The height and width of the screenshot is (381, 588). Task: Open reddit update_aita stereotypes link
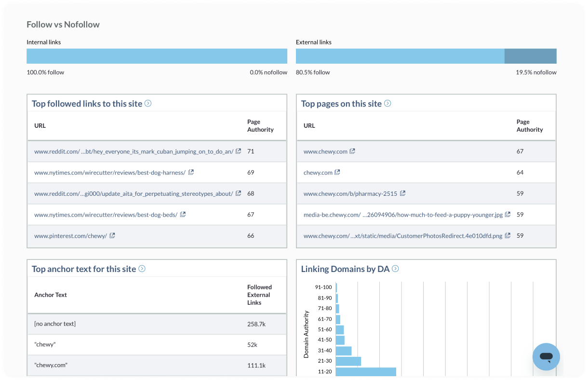[134, 194]
